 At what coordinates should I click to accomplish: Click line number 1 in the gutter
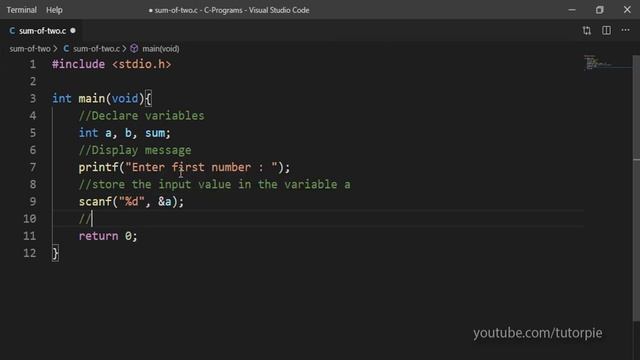click(x=33, y=64)
